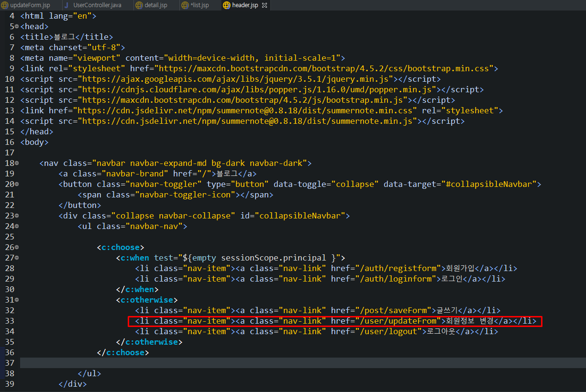The width and height of the screenshot is (586, 392).
Task: Click the bootstrap.min.css stylesheet URL
Action: (323, 68)
